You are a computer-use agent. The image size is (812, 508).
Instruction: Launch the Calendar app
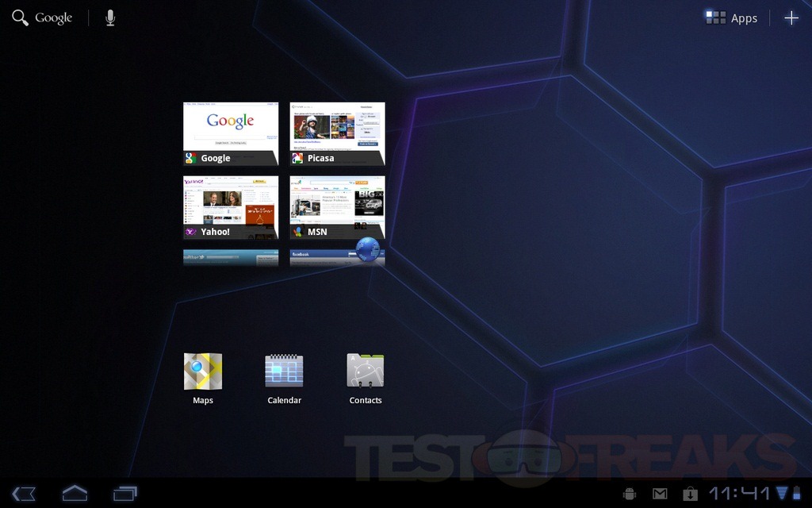(x=284, y=371)
